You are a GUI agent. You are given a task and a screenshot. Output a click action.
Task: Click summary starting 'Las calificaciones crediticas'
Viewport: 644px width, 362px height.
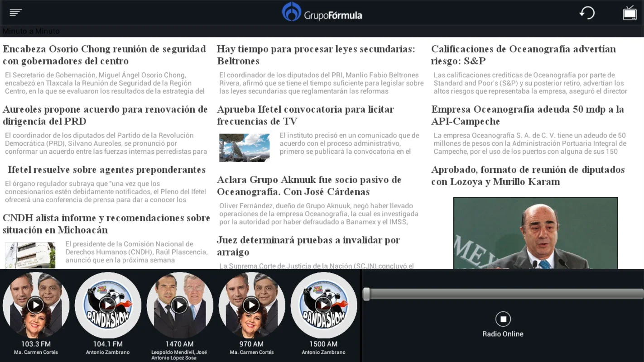530,83
